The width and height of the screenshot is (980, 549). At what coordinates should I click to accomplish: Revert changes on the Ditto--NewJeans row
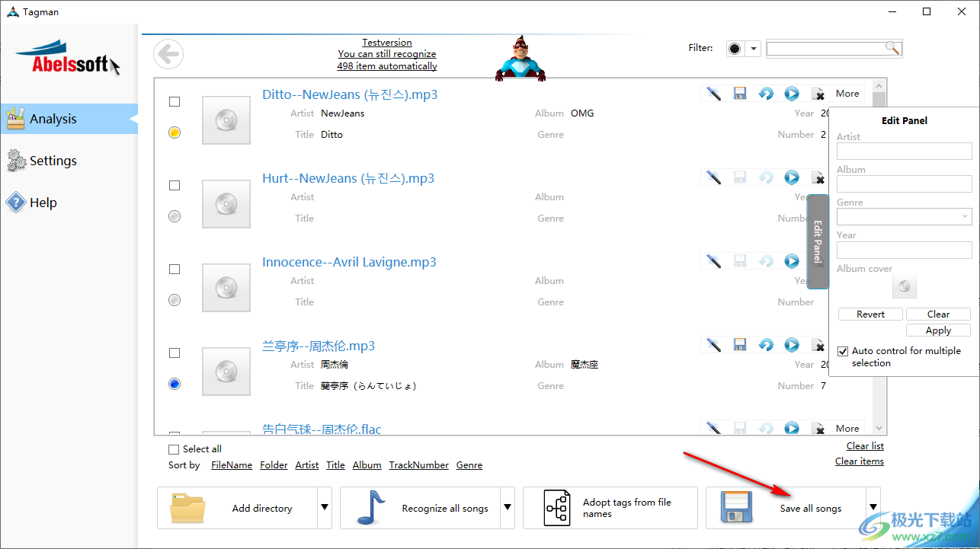(x=766, y=94)
